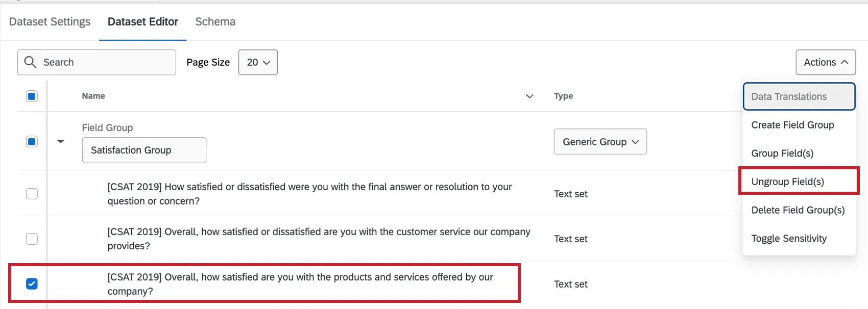
Task: Click the search magnifying glass icon
Action: click(x=30, y=62)
